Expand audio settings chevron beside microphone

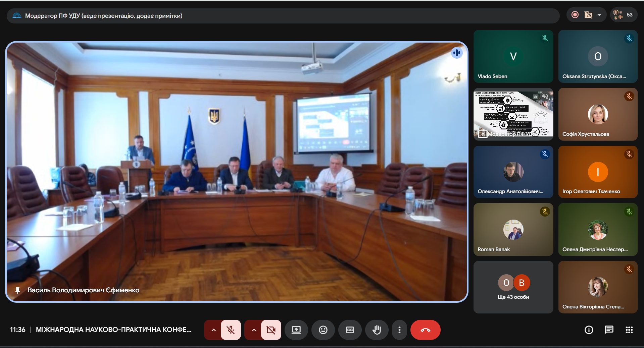point(213,330)
